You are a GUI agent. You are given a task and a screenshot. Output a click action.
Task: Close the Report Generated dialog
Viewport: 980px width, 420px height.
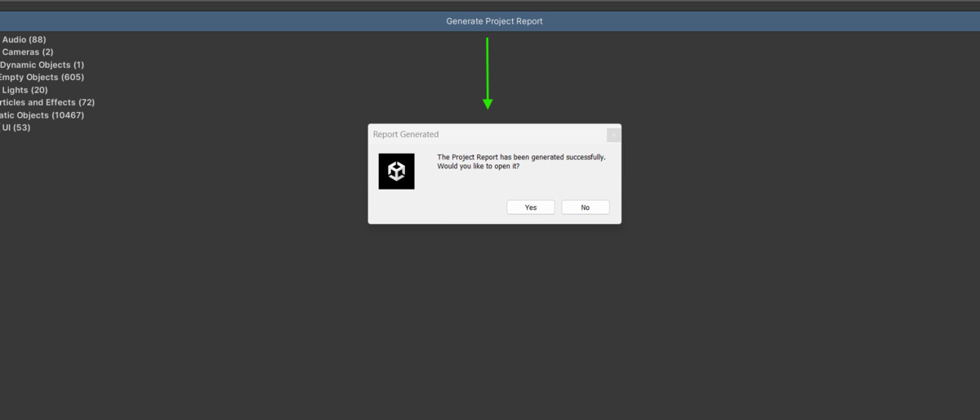click(x=613, y=135)
